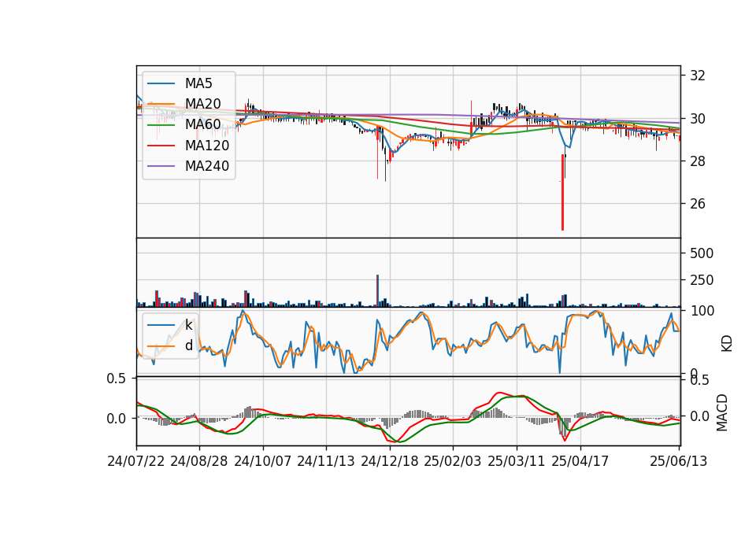Click the blue MA5 legend line sample
Image resolution: width=756 pixels, height=543 pixels.
161,83
